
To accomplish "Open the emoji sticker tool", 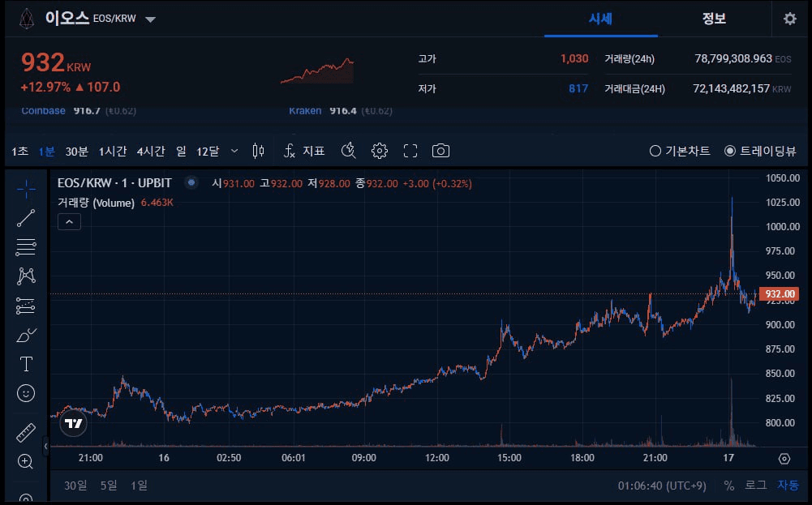I will pos(26,394).
